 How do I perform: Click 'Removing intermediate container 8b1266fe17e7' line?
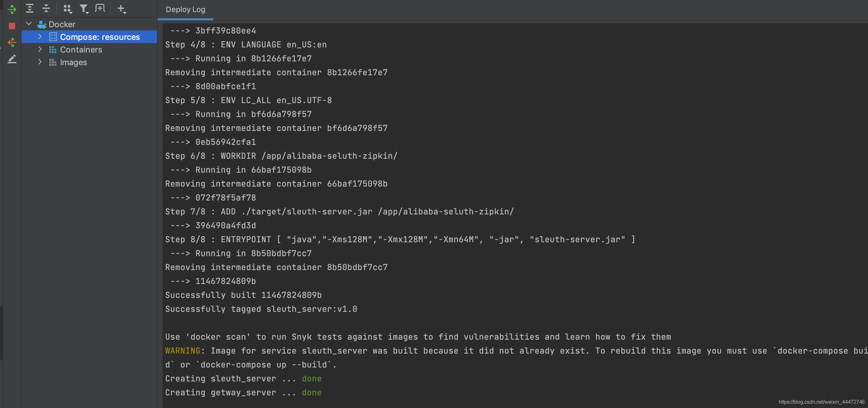pyautogui.click(x=276, y=72)
